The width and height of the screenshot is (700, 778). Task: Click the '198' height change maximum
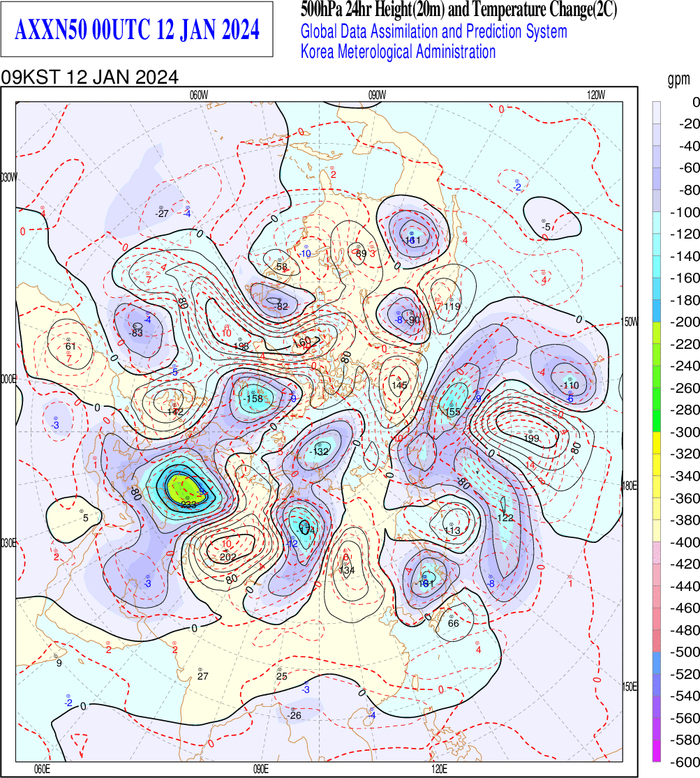pyautogui.click(x=241, y=346)
